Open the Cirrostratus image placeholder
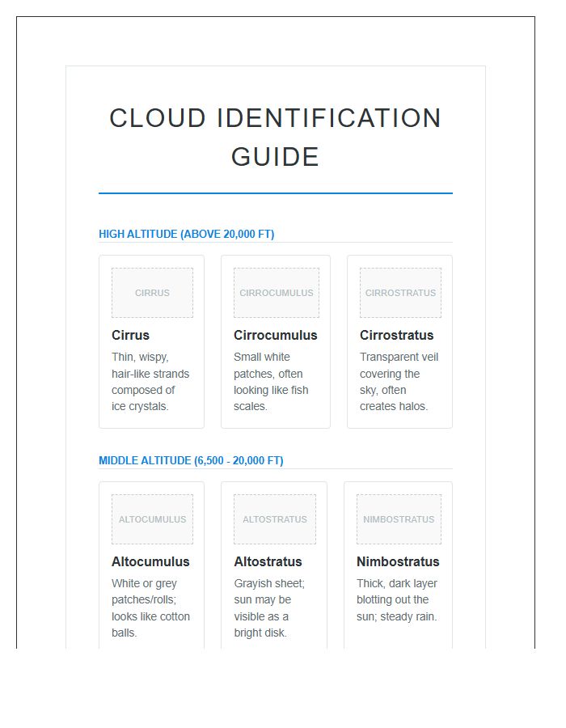This screenshot has height=728, width=566. pos(400,293)
